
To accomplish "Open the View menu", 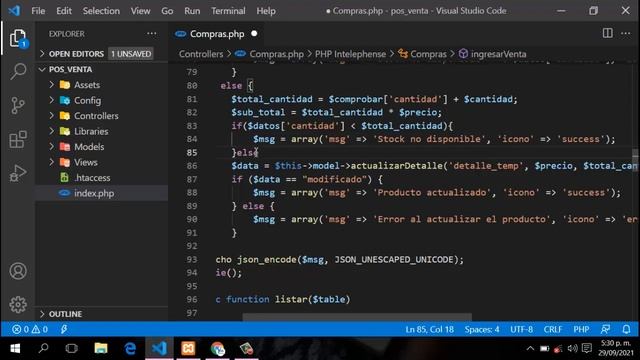I will [140, 11].
